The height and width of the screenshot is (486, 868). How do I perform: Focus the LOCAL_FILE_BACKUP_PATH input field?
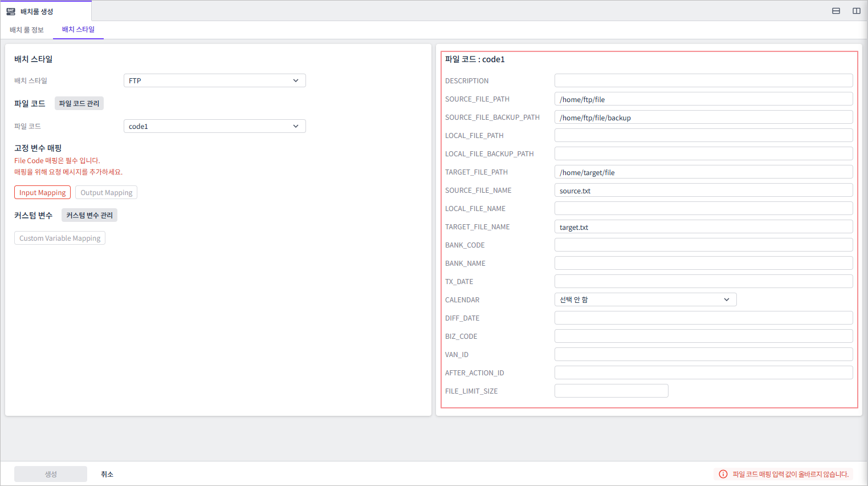pyautogui.click(x=704, y=153)
